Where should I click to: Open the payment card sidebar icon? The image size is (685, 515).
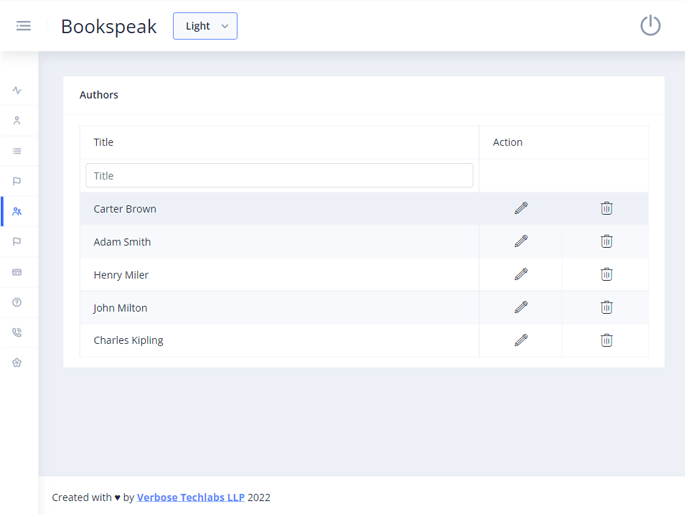17,272
